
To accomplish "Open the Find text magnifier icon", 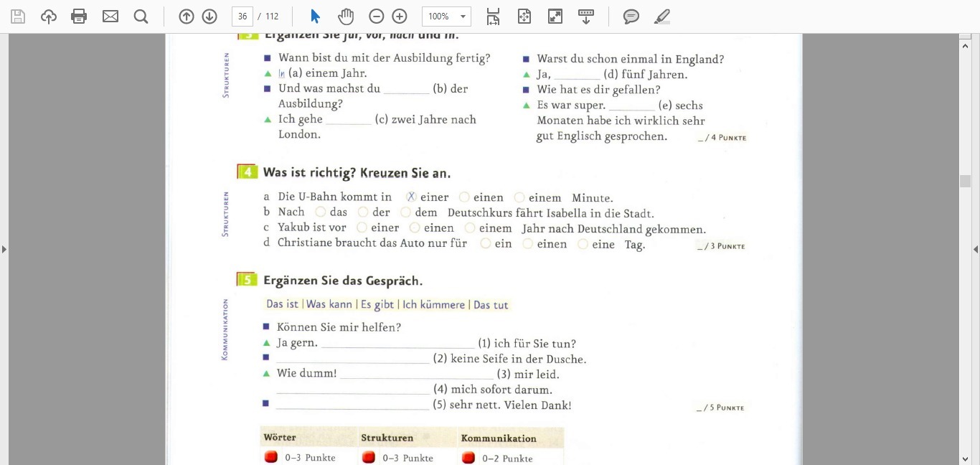I will point(141,17).
